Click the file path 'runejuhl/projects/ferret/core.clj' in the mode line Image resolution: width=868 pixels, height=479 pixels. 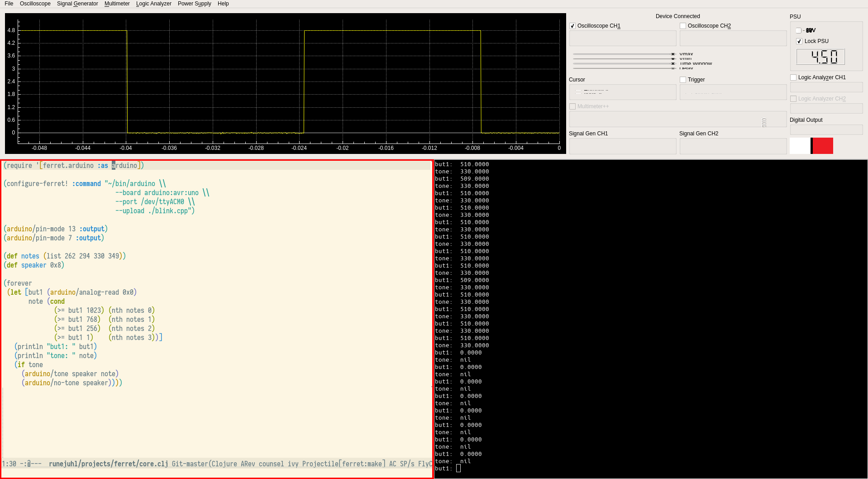109,464
